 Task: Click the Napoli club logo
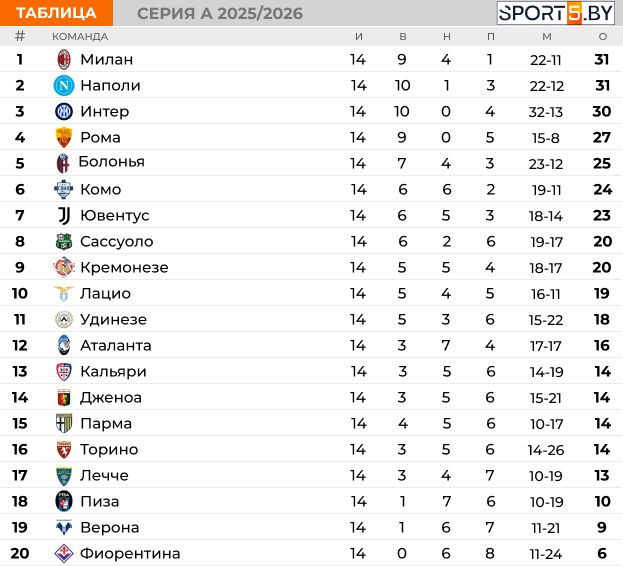pyautogui.click(x=64, y=85)
